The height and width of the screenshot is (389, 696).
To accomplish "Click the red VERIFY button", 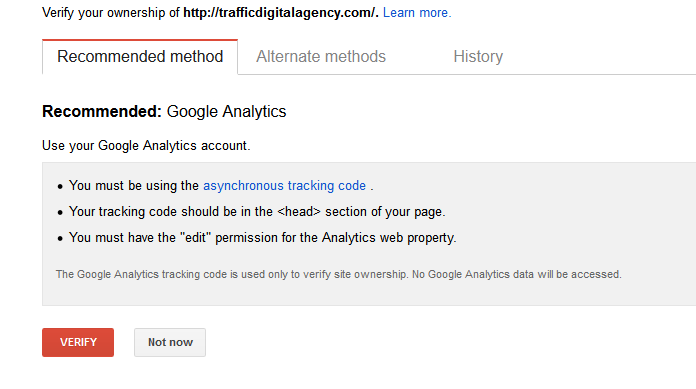I will click(78, 342).
